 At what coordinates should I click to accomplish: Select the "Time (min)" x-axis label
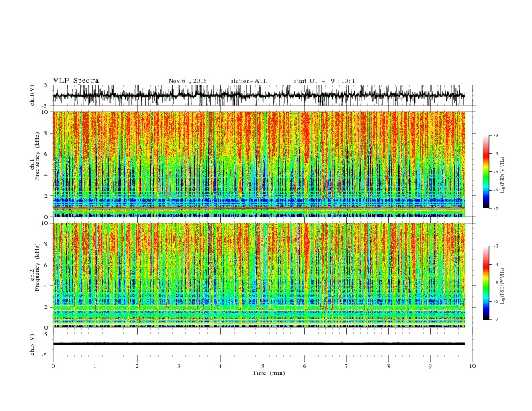tap(269, 373)
